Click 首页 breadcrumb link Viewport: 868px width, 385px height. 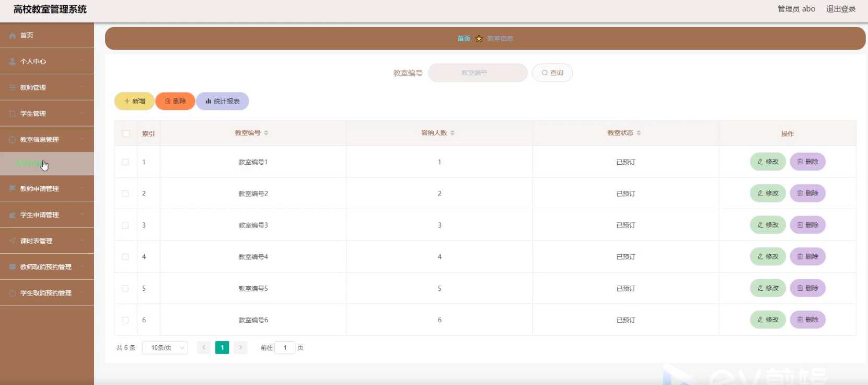coord(464,39)
